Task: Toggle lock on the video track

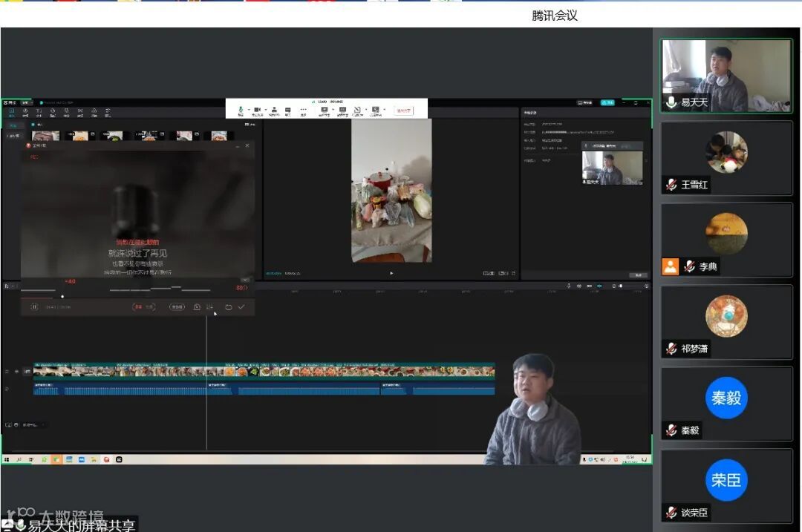Action: tap(7, 372)
